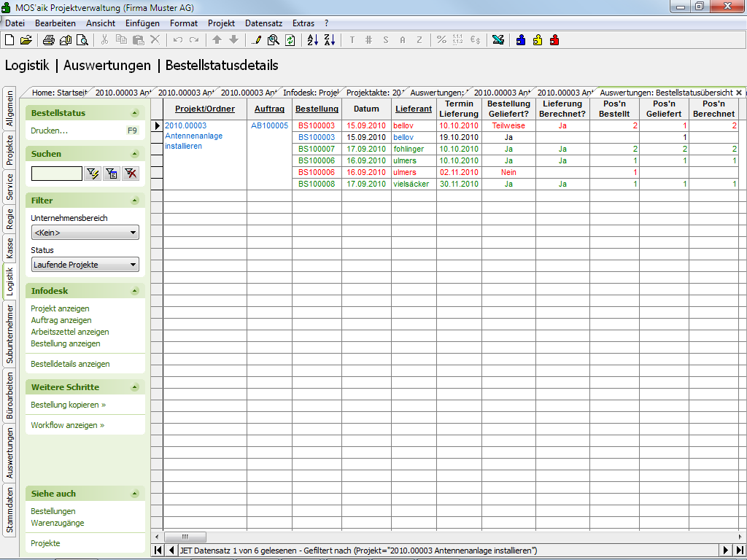Open project link 2010.00003 in table
The height and width of the screenshot is (560, 747).
(x=186, y=125)
